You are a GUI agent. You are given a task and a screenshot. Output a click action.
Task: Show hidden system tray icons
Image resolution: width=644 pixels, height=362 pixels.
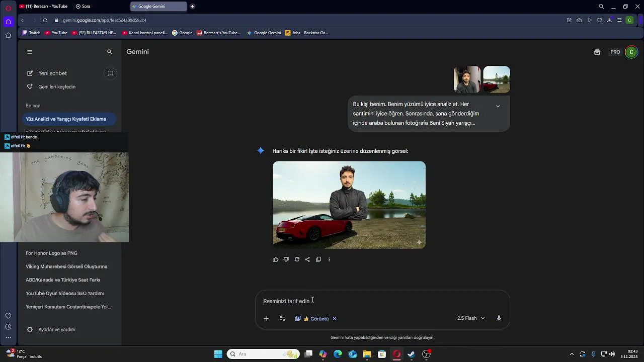coord(571,354)
